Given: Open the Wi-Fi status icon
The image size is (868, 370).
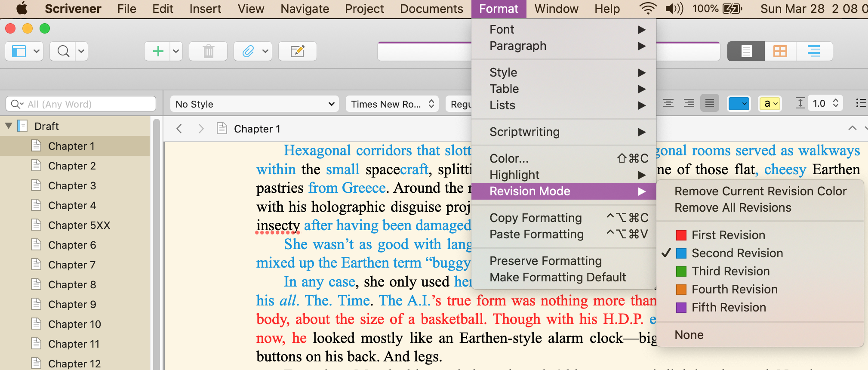Looking at the screenshot, I should [648, 9].
